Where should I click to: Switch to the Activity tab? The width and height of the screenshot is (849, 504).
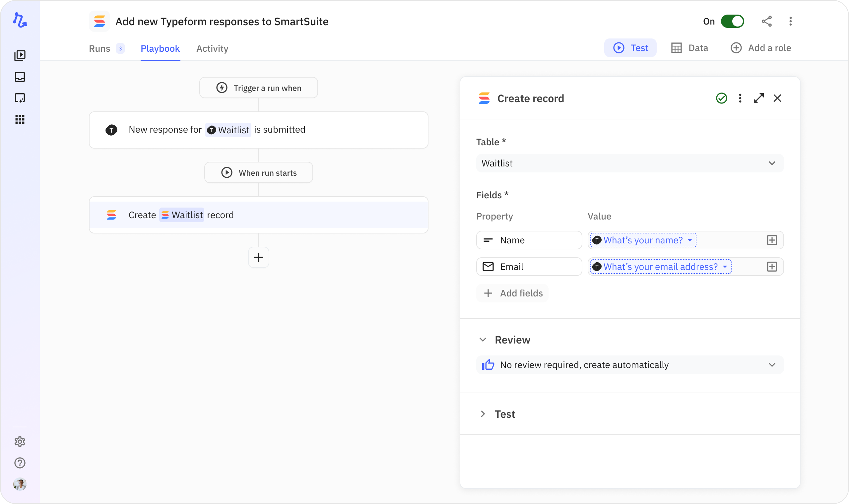[x=212, y=48]
